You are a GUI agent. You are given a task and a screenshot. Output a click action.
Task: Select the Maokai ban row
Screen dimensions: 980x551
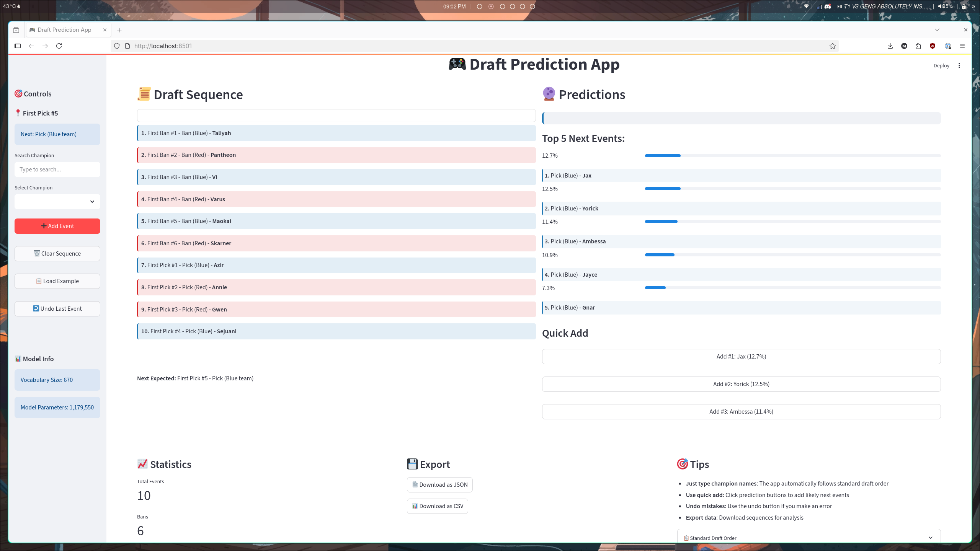click(336, 221)
